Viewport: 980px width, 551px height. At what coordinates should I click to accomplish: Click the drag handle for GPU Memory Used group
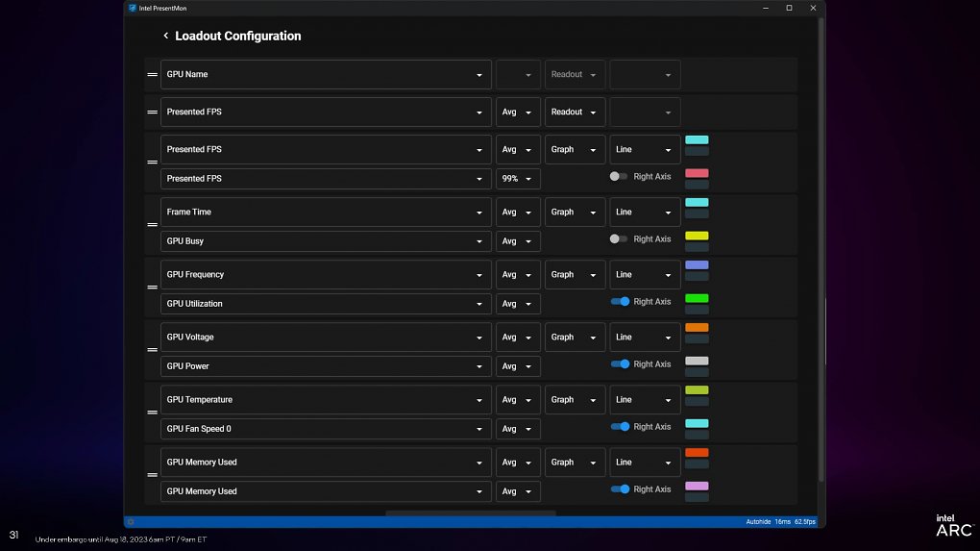click(152, 475)
